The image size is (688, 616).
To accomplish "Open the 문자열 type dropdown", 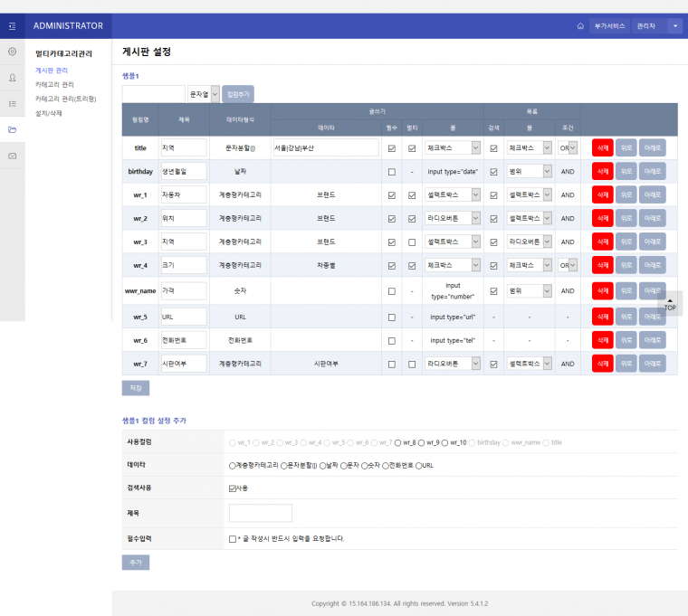I will [x=203, y=93].
